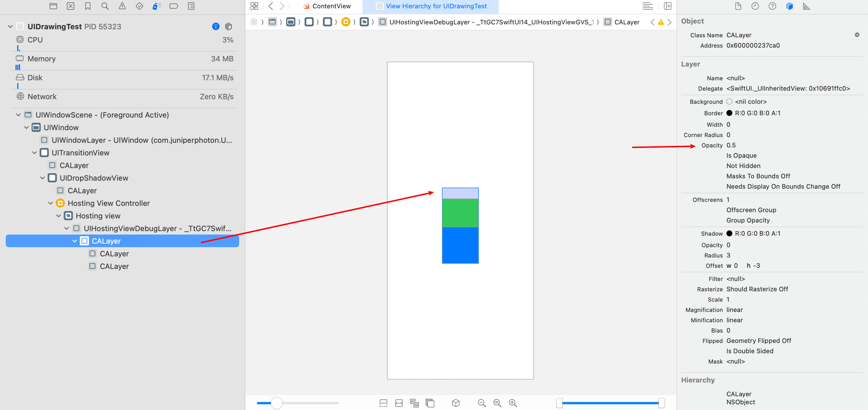Open the Size inspector ruler icon
Screen dimensions: 868x410
pyautogui.click(x=806, y=6)
